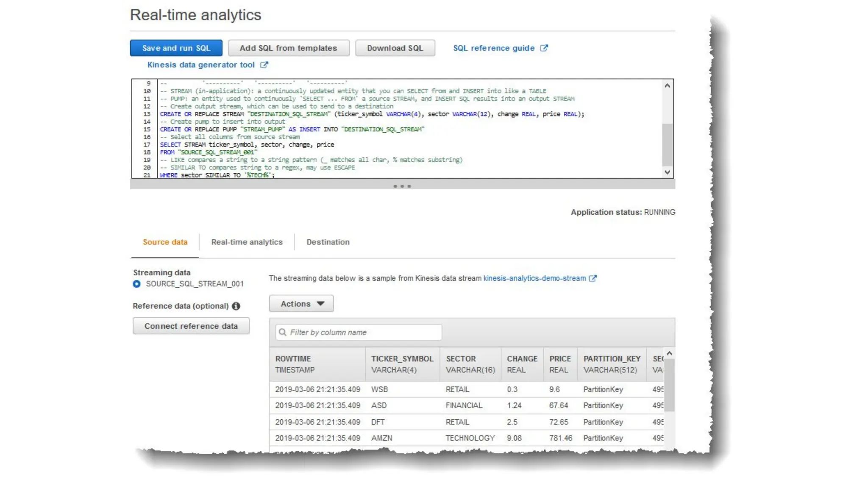The height and width of the screenshot is (488, 868).
Task: Click external-link icon beside SQL reference guide
Action: pyautogui.click(x=544, y=48)
